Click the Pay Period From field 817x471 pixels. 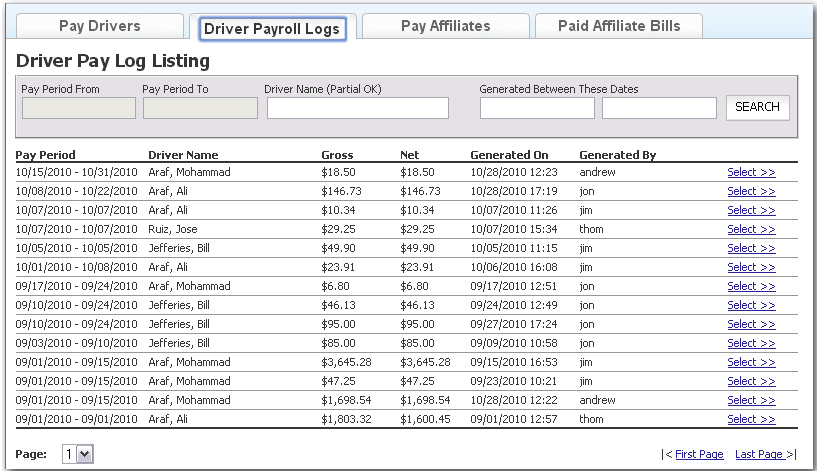[78, 108]
